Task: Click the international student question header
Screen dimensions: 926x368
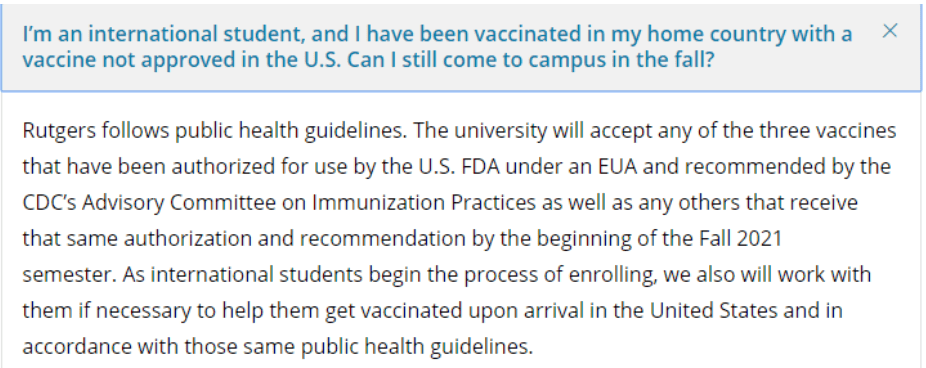Action: point(461,48)
